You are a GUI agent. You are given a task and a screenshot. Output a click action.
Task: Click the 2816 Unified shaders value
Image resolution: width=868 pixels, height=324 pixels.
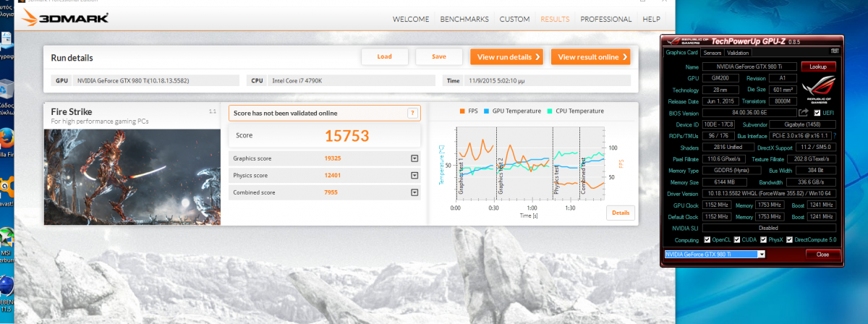click(727, 147)
